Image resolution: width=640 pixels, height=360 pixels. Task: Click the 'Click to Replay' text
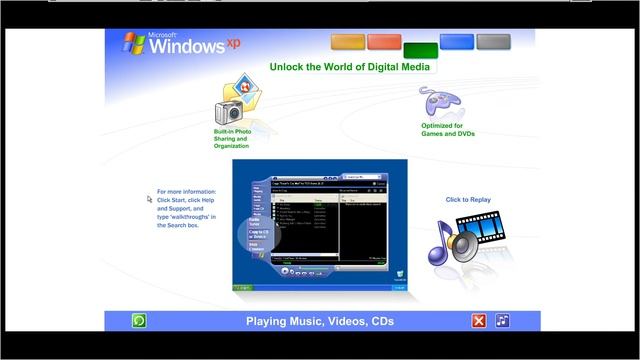click(x=468, y=200)
